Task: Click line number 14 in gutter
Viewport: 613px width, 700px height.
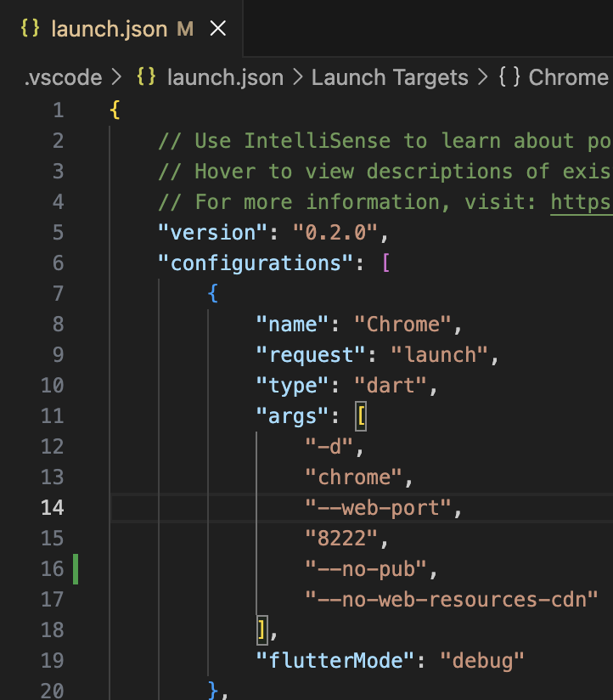Action: click(53, 508)
